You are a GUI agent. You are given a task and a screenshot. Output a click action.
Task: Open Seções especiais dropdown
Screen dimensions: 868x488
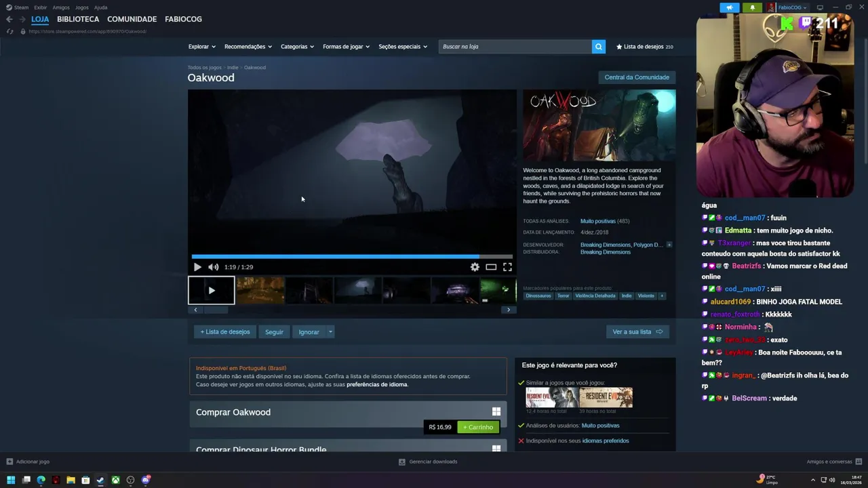pos(403,47)
